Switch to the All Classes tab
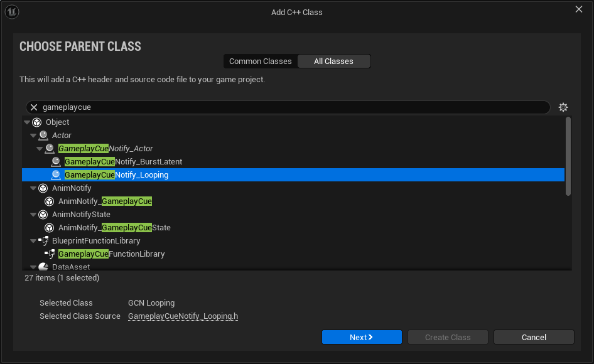 pyautogui.click(x=333, y=61)
